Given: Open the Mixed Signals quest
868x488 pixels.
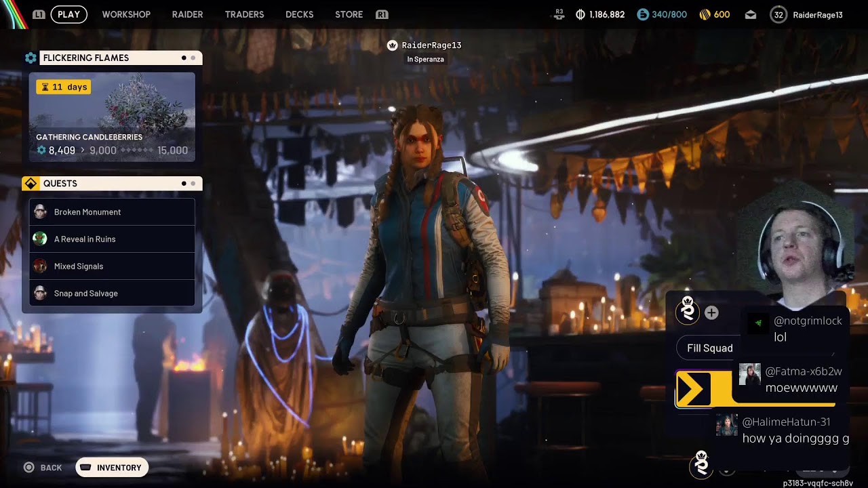Looking at the screenshot, I should point(112,266).
